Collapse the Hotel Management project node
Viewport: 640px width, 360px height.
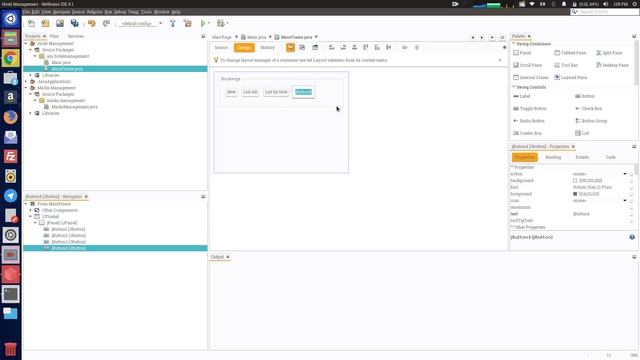26,43
